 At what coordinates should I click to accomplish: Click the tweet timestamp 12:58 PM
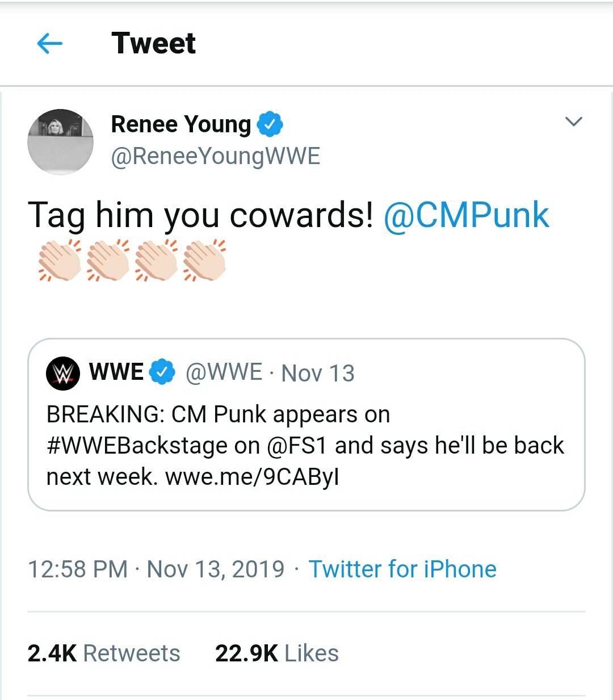point(75,568)
